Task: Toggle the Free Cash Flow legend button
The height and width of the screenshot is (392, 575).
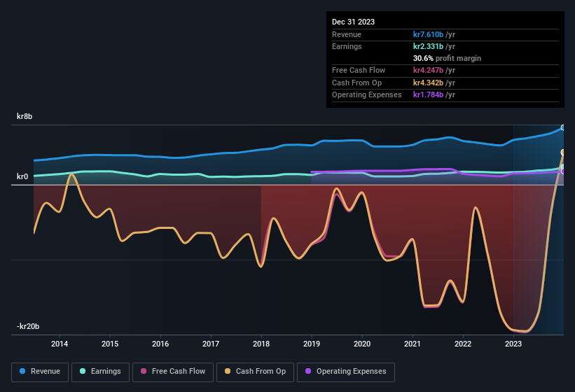Action: click(173, 372)
